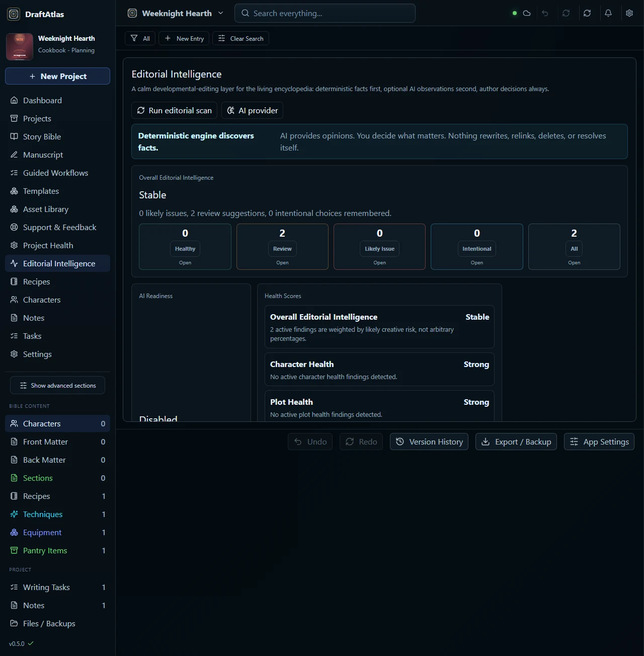Open Manuscript
Viewport: 644px width, 656px height.
[x=57, y=155]
